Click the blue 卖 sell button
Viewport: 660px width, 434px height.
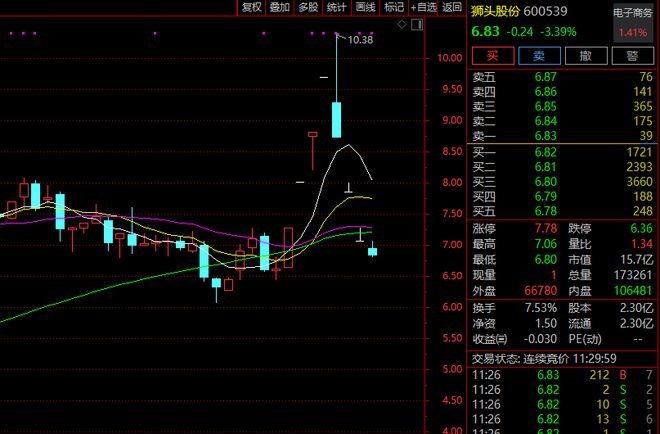(x=539, y=56)
